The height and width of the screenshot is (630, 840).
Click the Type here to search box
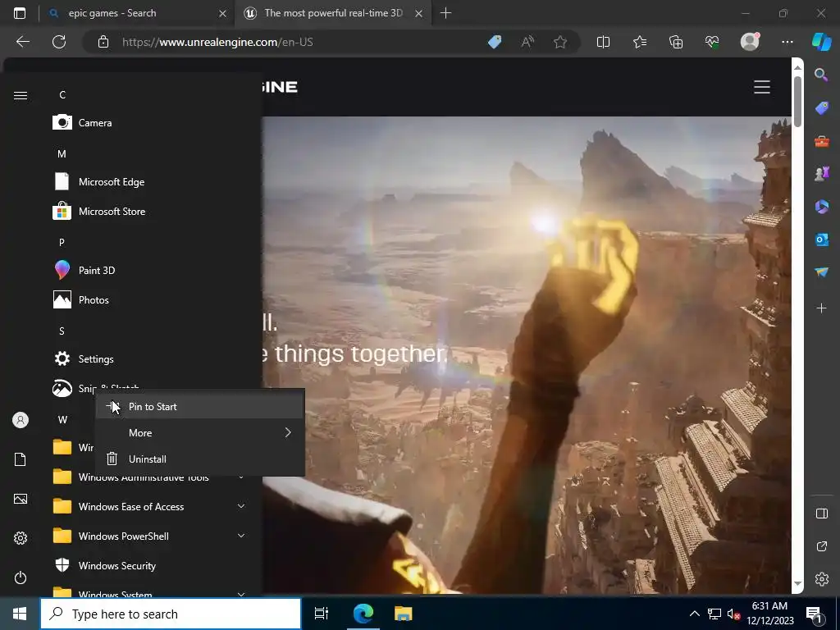tap(171, 614)
